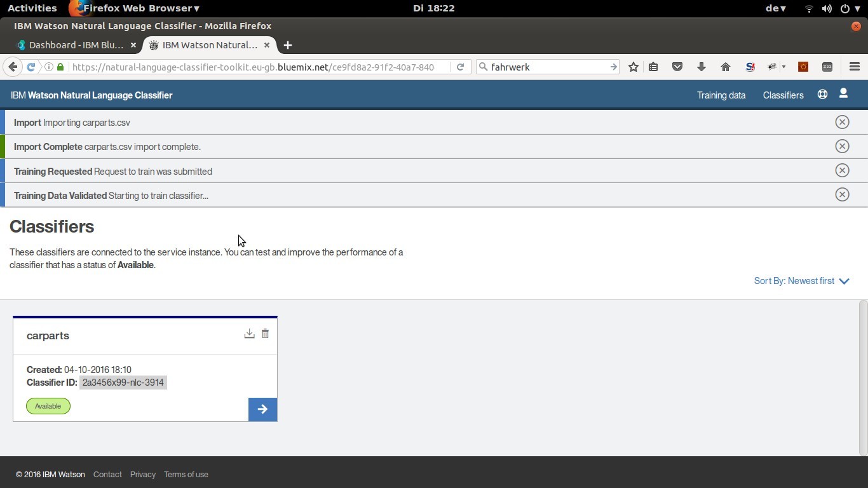868x488 pixels.
Task: Show bookmarks list icon
Action: coord(653,67)
